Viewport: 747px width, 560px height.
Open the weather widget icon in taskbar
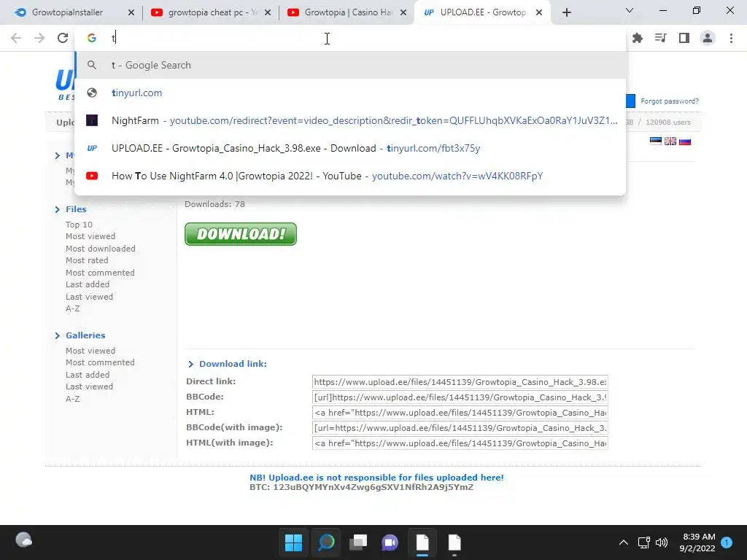tap(24, 540)
